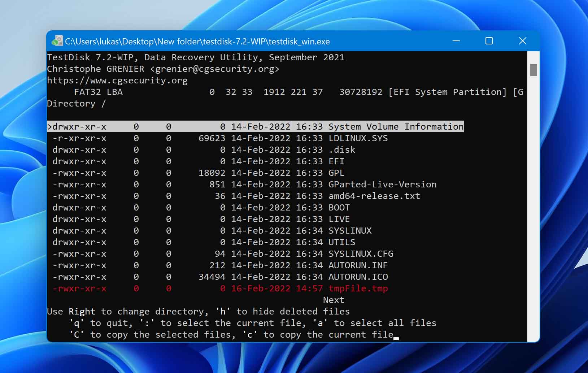The width and height of the screenshot is (588, 373).
Task: Click the 'h' to hide deleted files hint
Action: 282,311
